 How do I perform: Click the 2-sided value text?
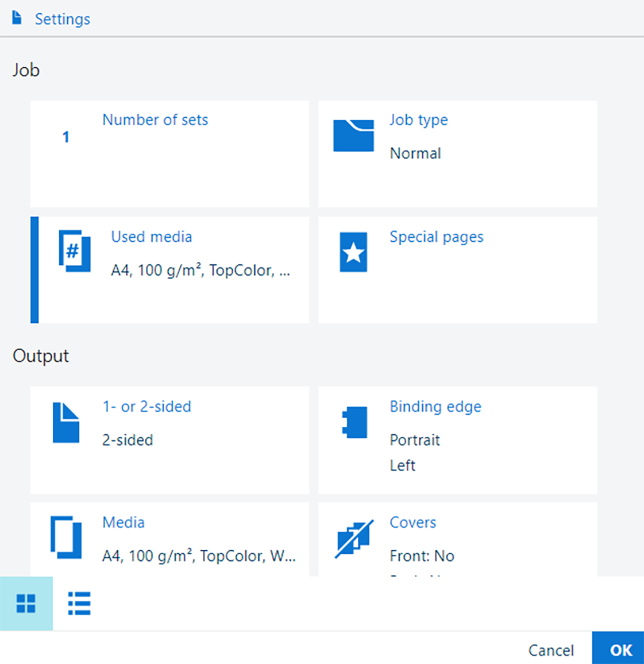pyautogui.click(x=128, y=440)
